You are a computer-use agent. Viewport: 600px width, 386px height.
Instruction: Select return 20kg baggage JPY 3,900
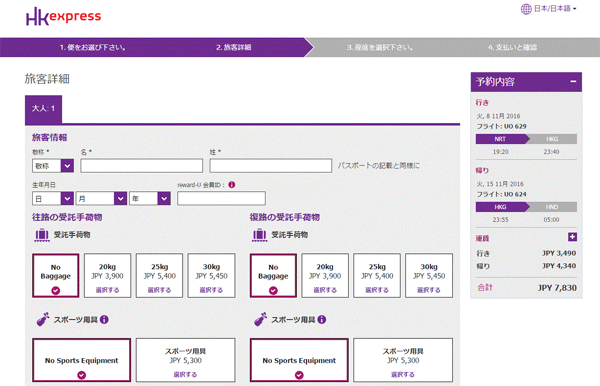click(325, 275)
